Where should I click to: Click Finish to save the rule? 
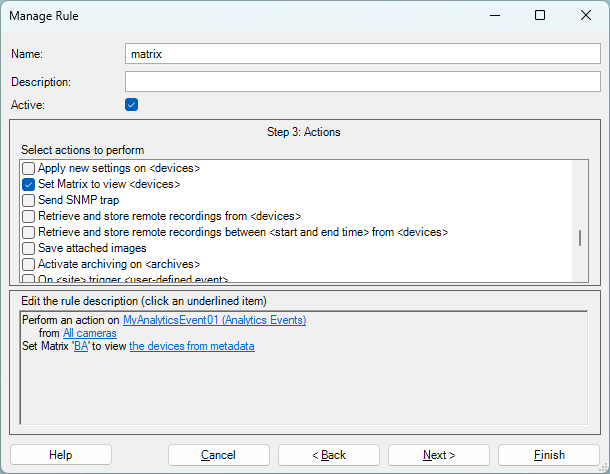[x=548, y=455]
